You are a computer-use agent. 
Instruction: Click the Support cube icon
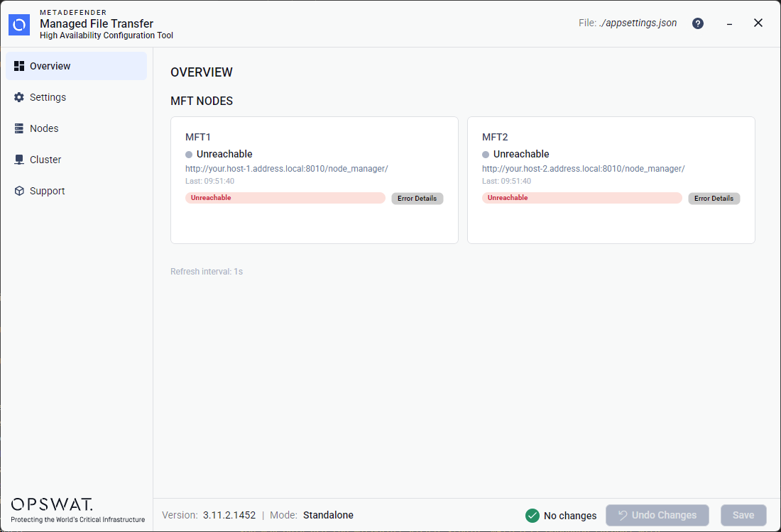pos(19,191)
